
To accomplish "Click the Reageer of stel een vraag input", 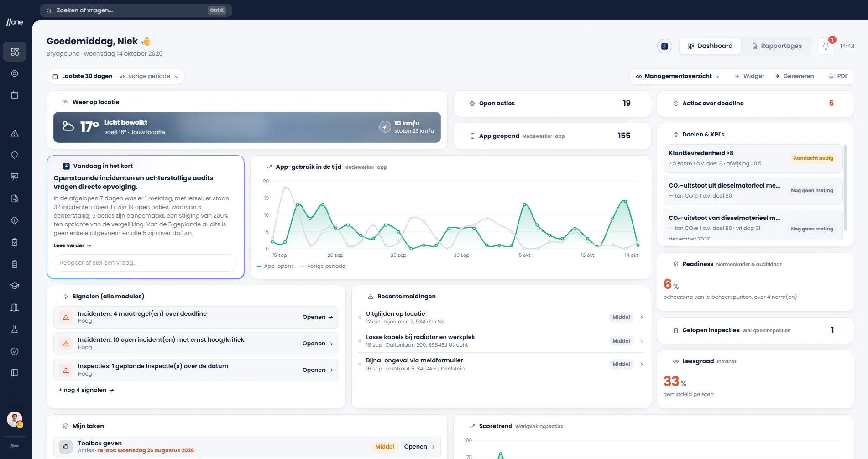I will click(x=146, y=263).
